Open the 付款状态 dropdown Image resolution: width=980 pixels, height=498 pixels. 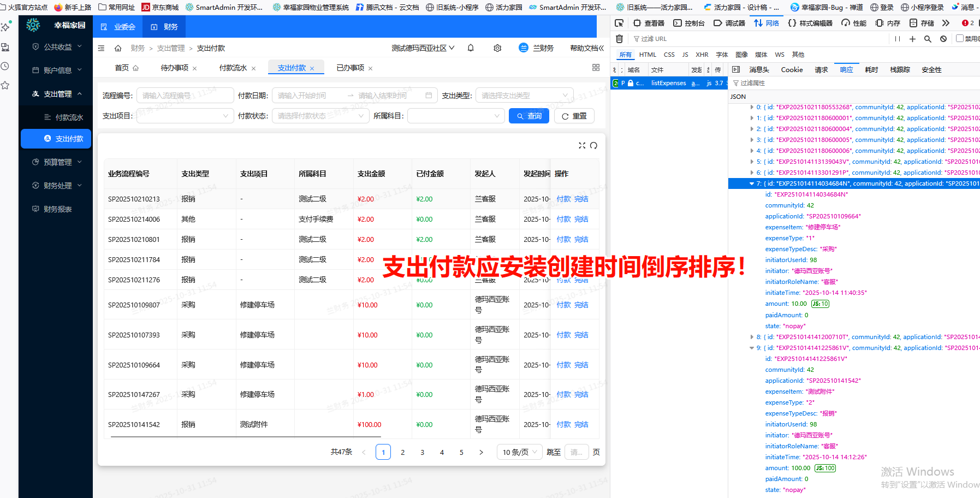[320, 116]
